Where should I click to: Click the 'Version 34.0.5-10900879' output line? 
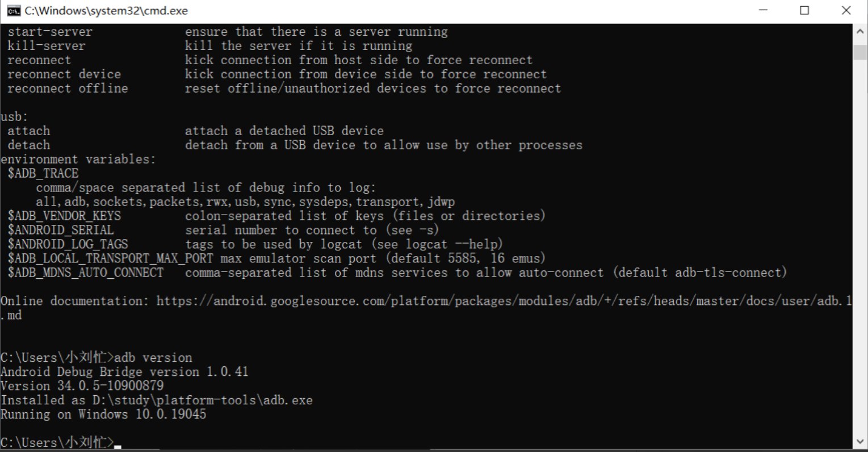[x=82, y=386]
